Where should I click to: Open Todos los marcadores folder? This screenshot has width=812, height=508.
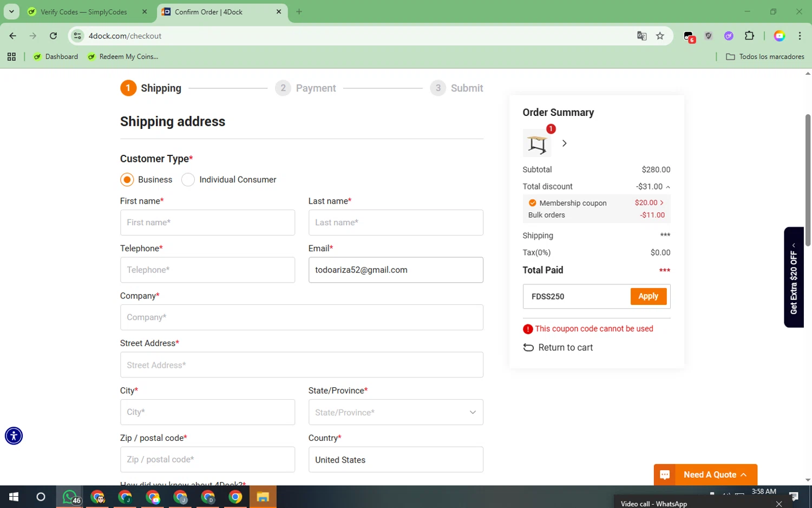point(765,56)
